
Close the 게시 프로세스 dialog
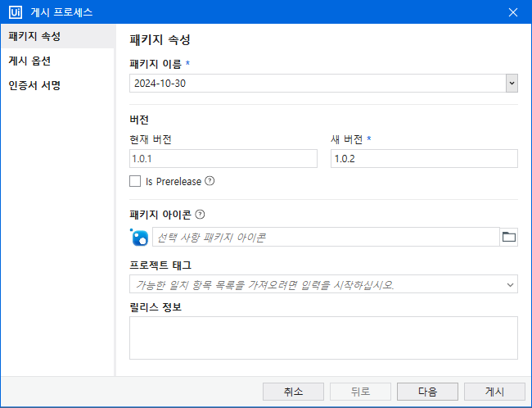point(513,12)
